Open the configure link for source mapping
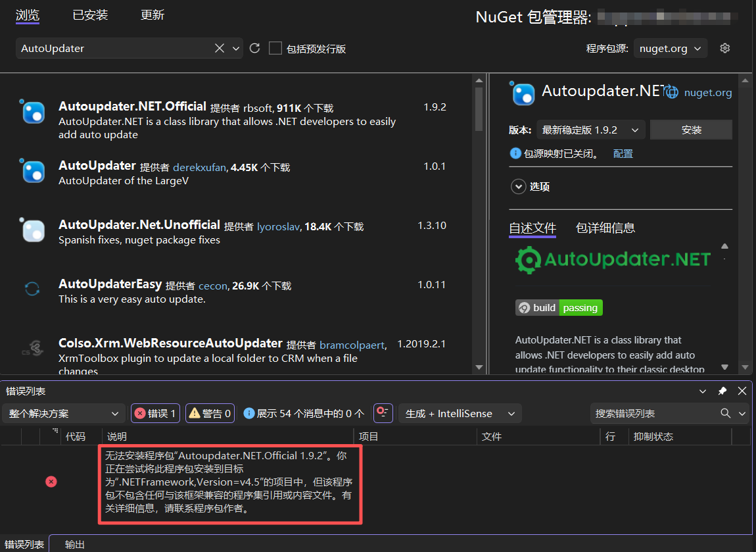The height and width of the screenshot is (552, 756). click(x=623, y=153)
